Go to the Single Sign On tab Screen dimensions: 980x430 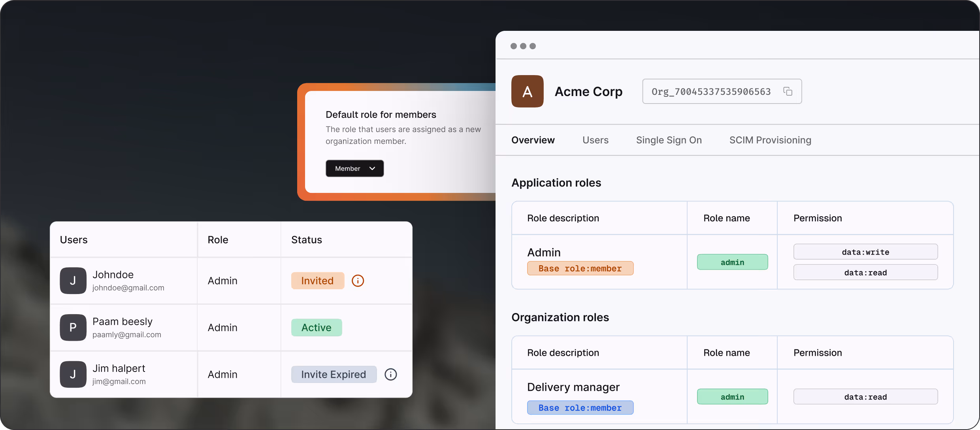click(x=669, y=140)
